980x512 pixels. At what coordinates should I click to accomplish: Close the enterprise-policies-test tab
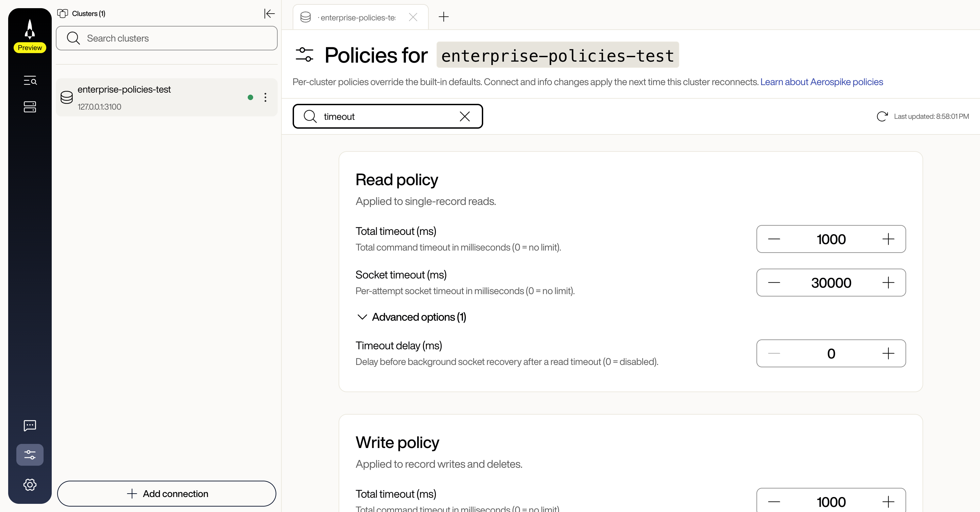413,17
